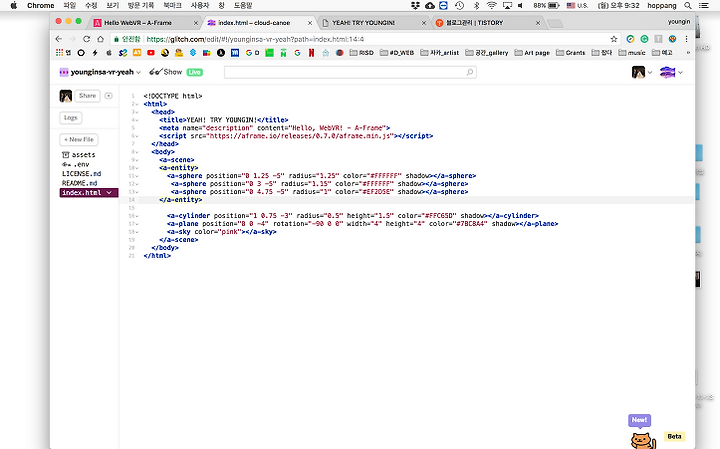Switch to the YEAH! TRY YOUNGIN! tab

[x=373, y=22]
